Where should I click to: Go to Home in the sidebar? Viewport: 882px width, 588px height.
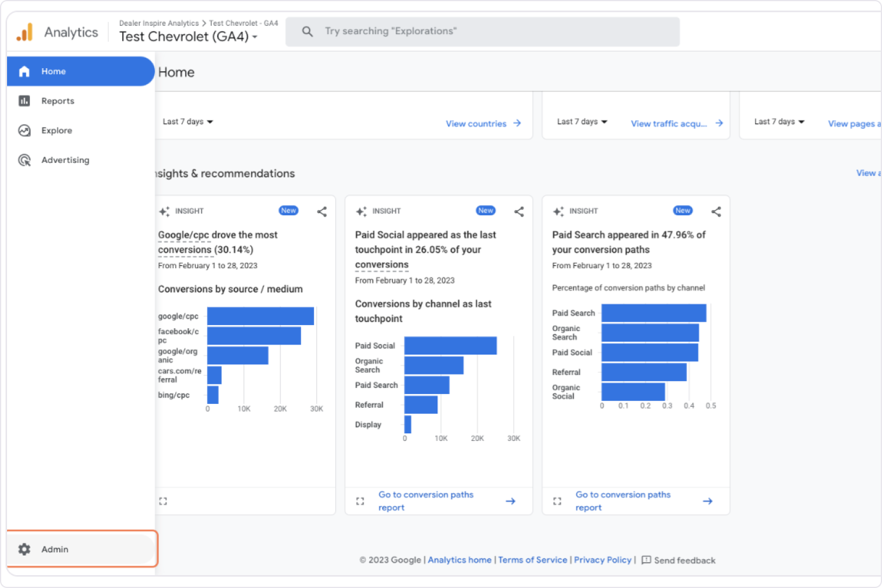[x=81, y=71]
